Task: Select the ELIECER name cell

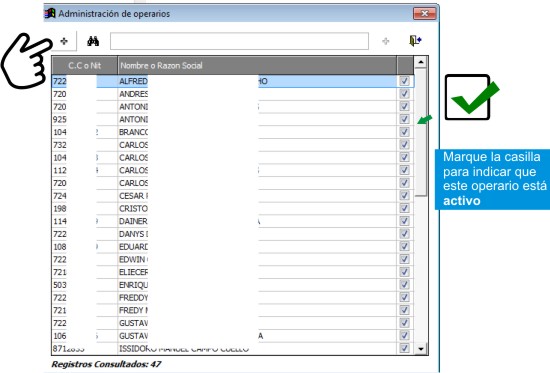Action: coord(257,272)
